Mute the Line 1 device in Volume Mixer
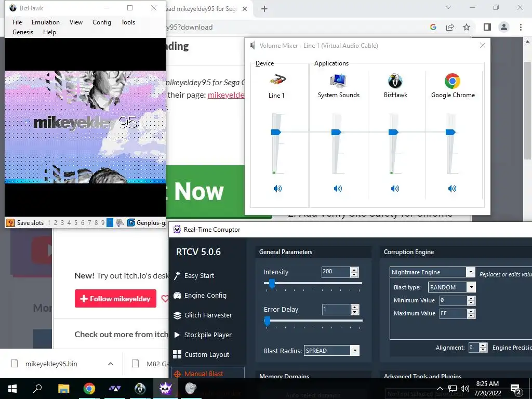This screenshot has height=399, width=532. pyautogui.click(x=277, y=189)
